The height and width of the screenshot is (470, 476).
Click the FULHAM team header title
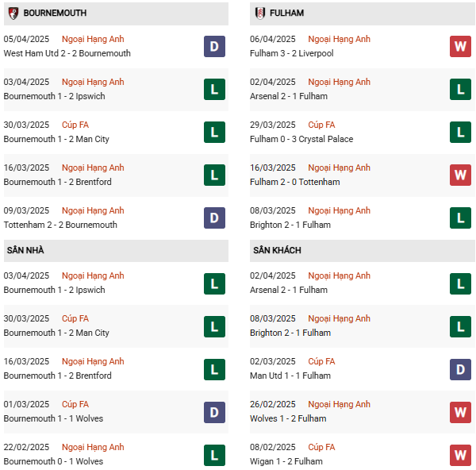pyautogui.click(x=286, y=13)
